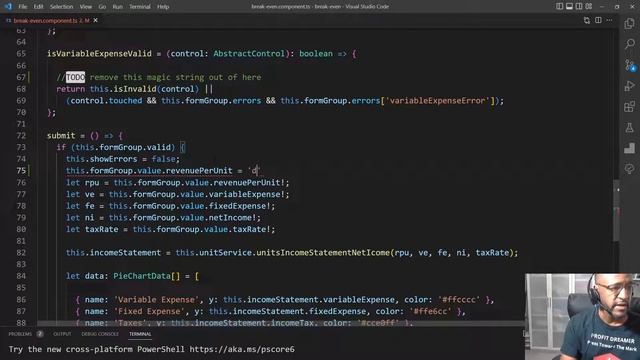Click the VS Code logo in title bar
Viewport: 640px width, 360px height.
point(8,7)
